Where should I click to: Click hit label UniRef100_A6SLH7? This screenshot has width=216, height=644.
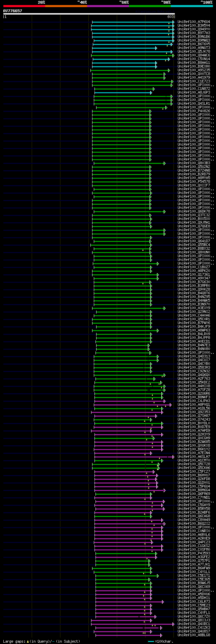(x=194, y=456)
